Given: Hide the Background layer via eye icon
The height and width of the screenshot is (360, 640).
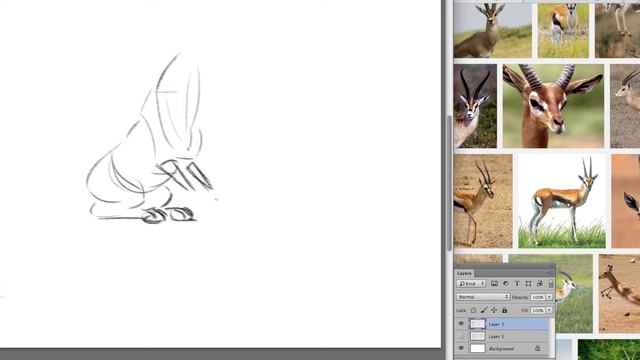Looking at the screenshot, I should (461, 348).
